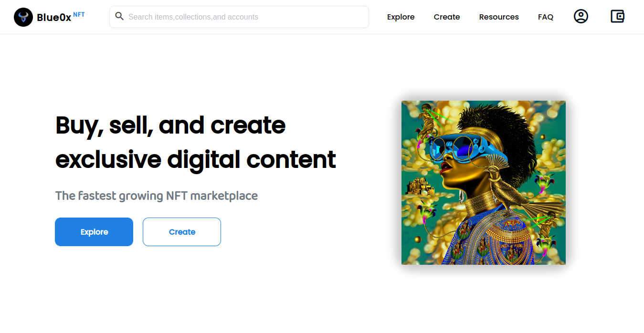Click the small blue NFT badge label
Viewport: 644px width, 333px height.
[79, 15]
